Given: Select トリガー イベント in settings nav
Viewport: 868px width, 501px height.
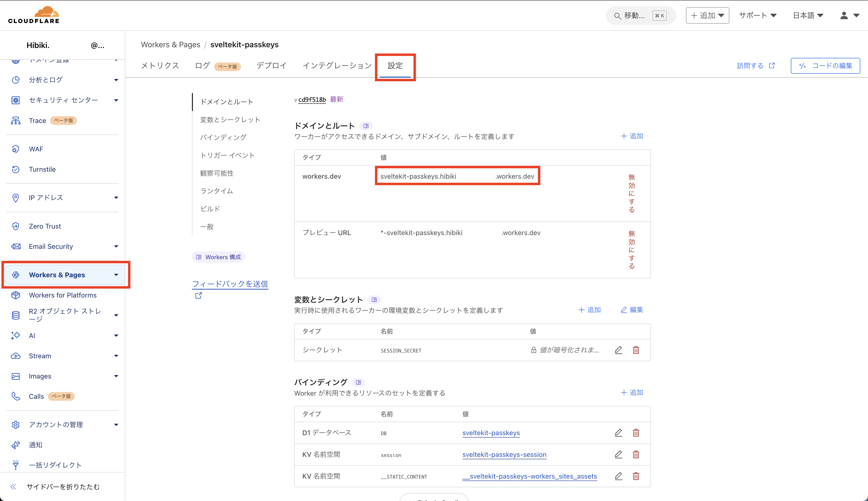Looking at the screenshot, I should [x=227, y=155].
